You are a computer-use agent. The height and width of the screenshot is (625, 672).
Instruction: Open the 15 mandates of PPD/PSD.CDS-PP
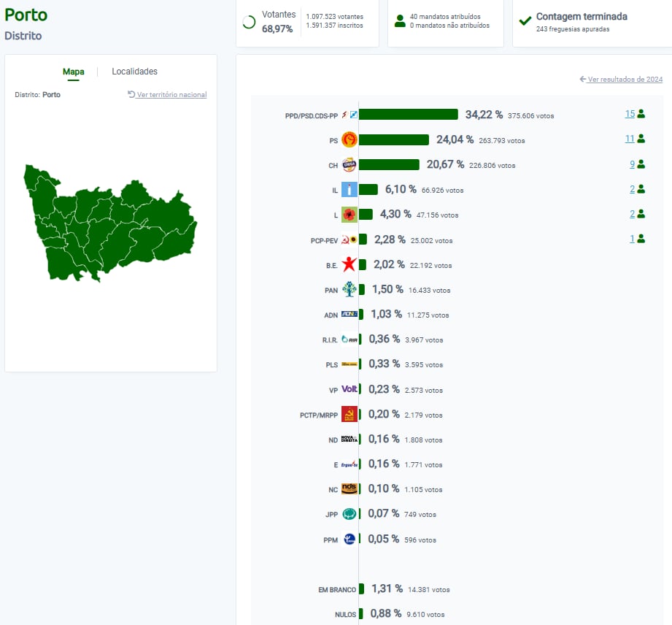coord(630,114)
